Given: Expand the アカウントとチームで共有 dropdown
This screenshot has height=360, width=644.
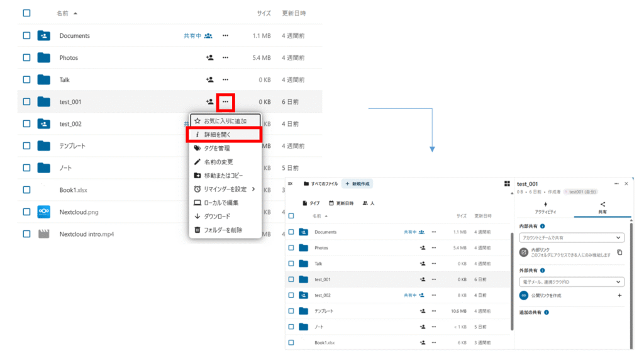Looking at the screenshot, I should pos(571,238).
